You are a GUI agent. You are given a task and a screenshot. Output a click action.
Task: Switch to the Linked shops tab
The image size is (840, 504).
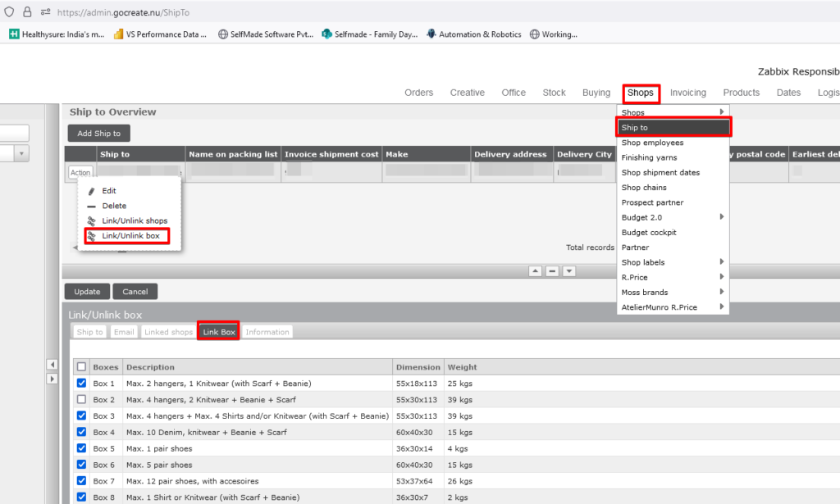[168, 332]
